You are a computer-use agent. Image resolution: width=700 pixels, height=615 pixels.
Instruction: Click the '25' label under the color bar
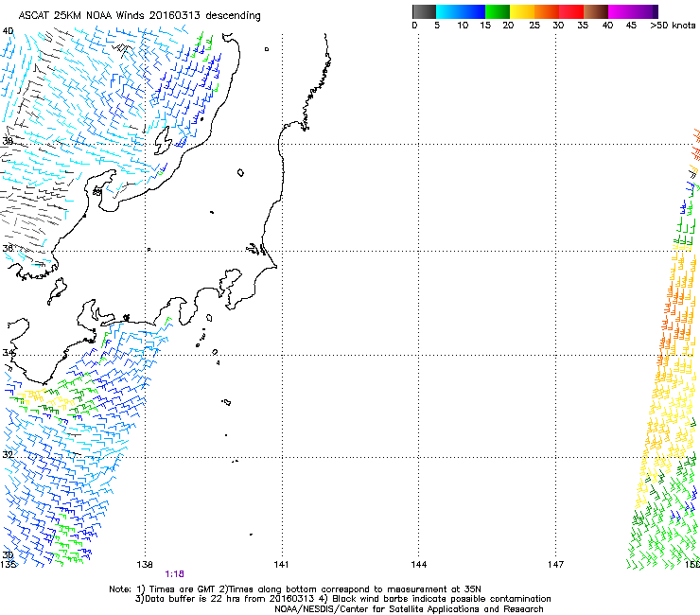click(534, 26)
